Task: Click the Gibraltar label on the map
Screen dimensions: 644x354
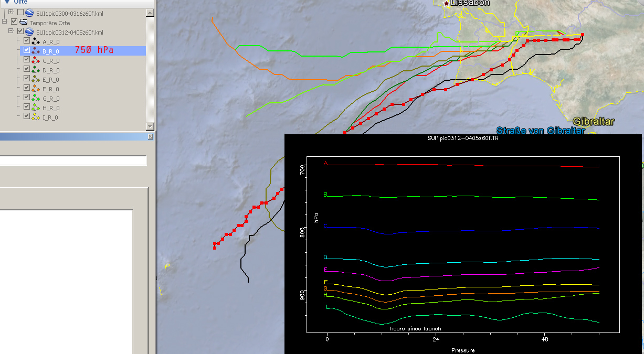Action: click(593, 121)
